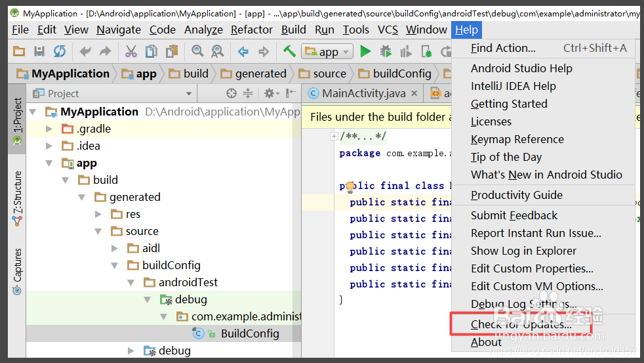Screen dimensions: 644x363
Task: Click the Sync refresh icon in toolbar
Action: click(60, 51)
